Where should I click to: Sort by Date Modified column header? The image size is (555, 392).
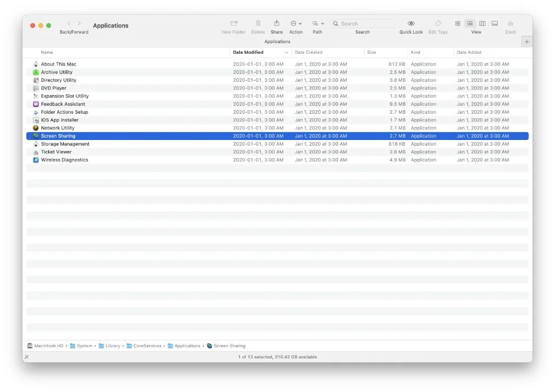[248, 52]
